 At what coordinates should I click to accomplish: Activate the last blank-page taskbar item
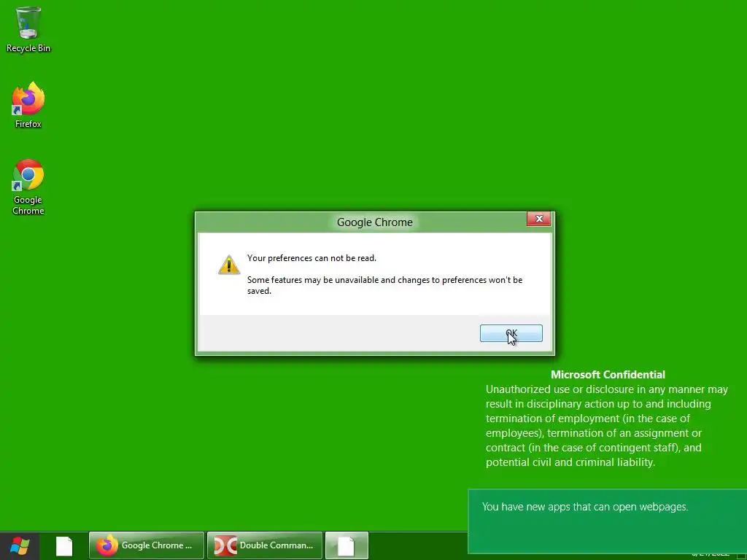pos(347,545)
